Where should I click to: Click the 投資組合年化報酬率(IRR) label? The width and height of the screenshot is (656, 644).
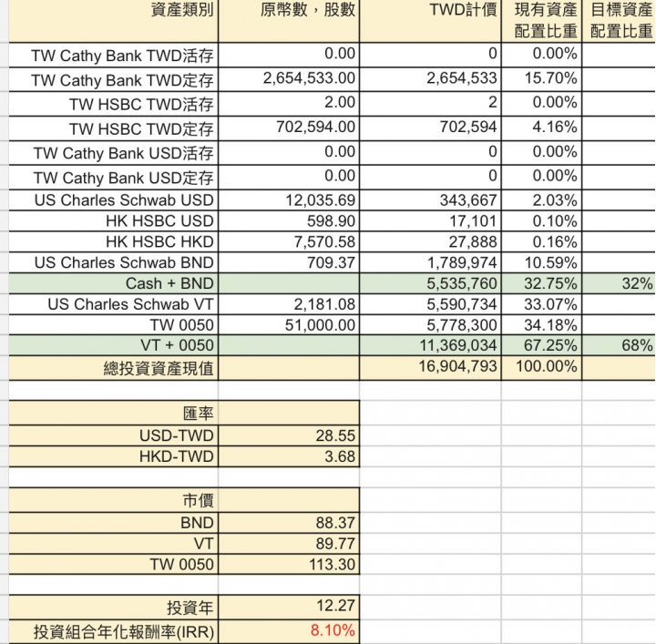click(124, 632)
